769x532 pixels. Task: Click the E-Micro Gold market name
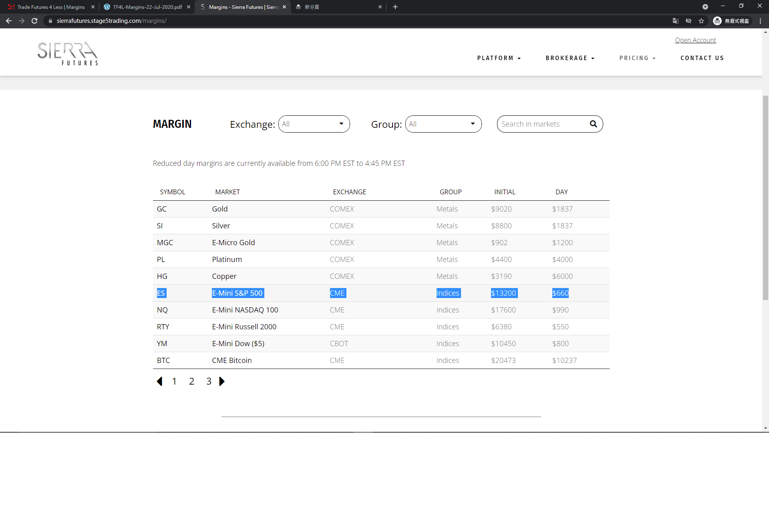[x=234, y=243]
